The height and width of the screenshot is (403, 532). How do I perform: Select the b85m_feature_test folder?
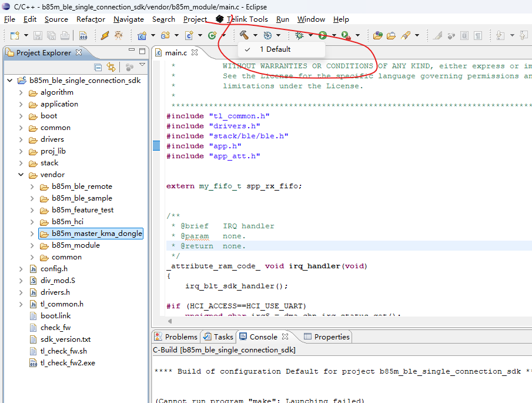[82, 210]
